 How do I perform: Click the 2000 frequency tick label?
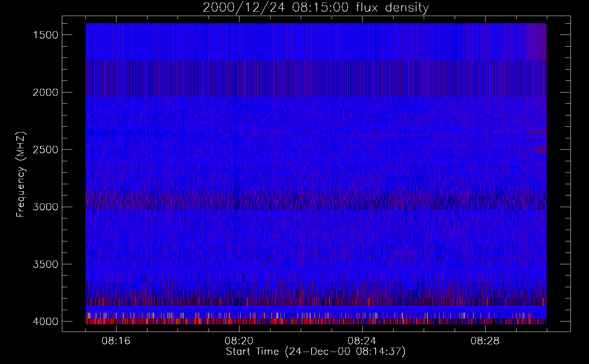(x=46, y=92)
